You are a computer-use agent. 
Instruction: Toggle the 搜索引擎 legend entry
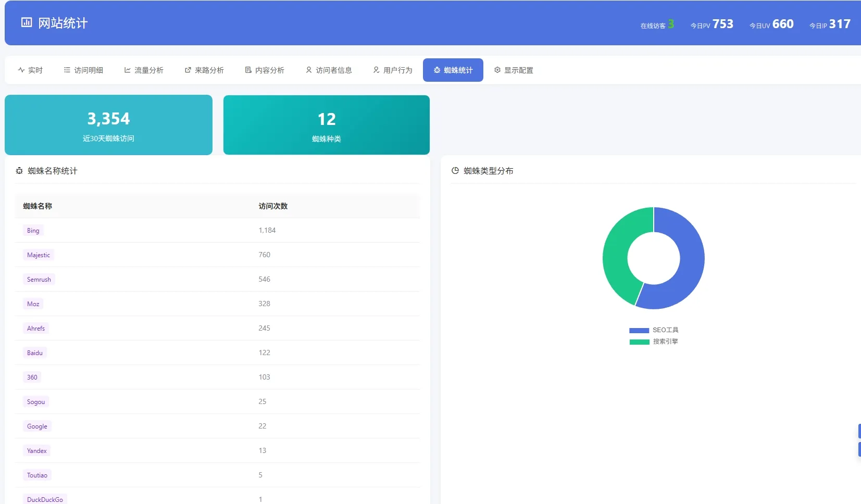654,342
